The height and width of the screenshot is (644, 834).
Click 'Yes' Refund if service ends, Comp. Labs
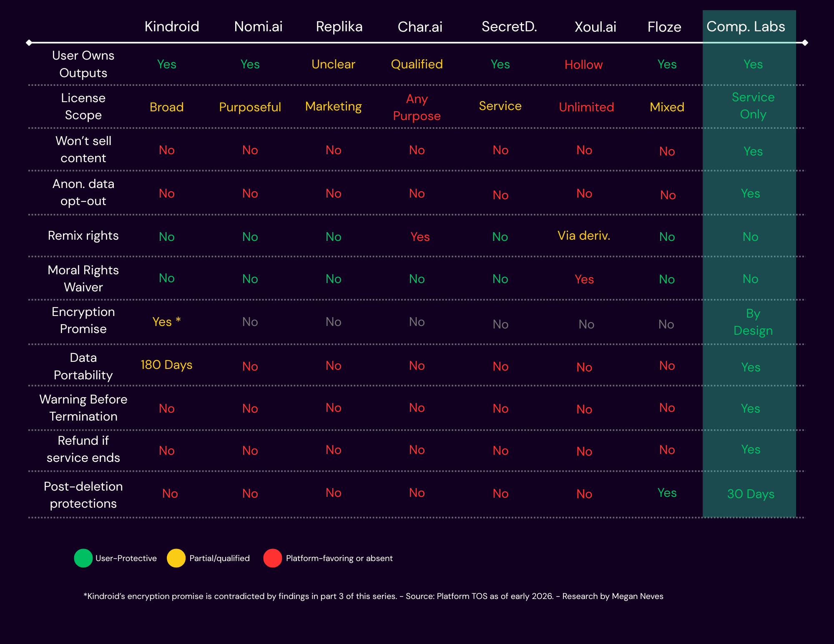751,449
